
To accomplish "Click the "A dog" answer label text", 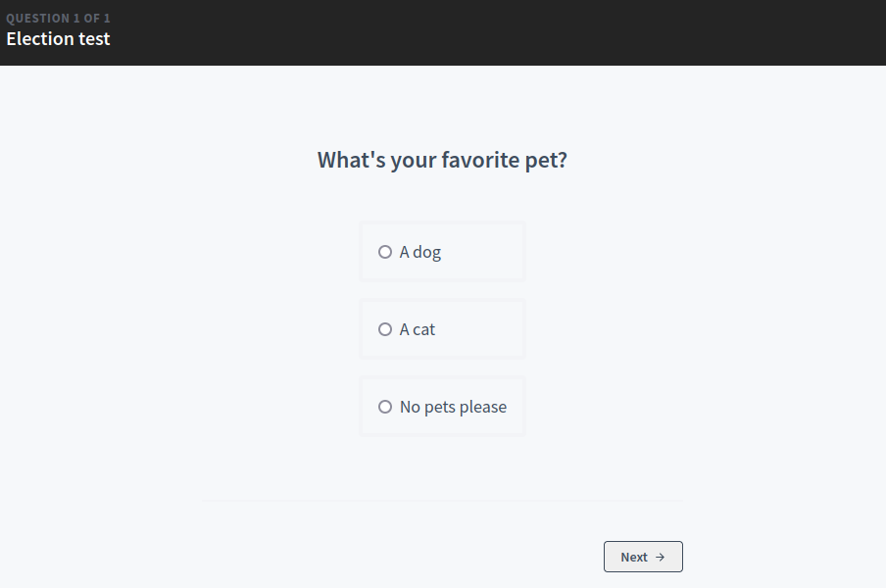I will click(420, 252).
